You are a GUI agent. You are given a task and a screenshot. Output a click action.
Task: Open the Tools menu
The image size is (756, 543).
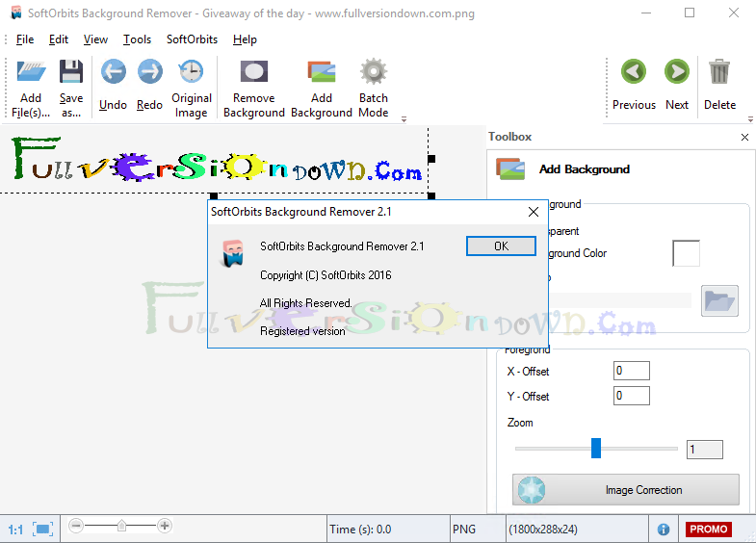[137, 39]
